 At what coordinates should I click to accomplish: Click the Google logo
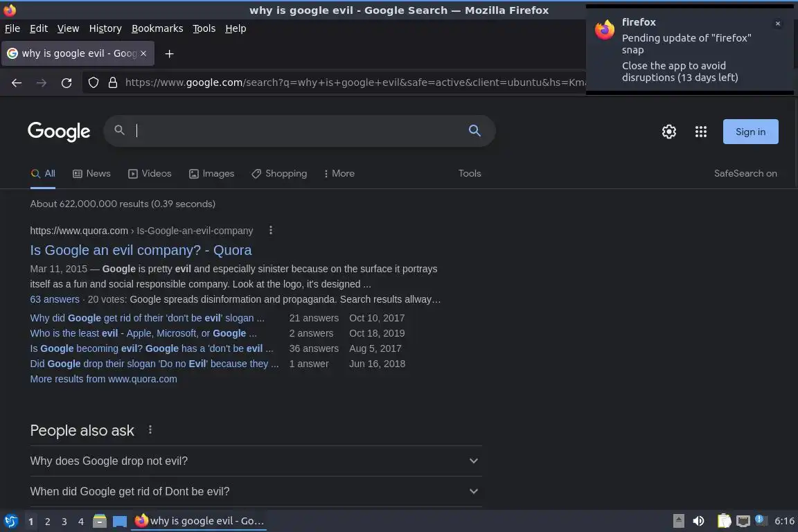pos(59,132)
